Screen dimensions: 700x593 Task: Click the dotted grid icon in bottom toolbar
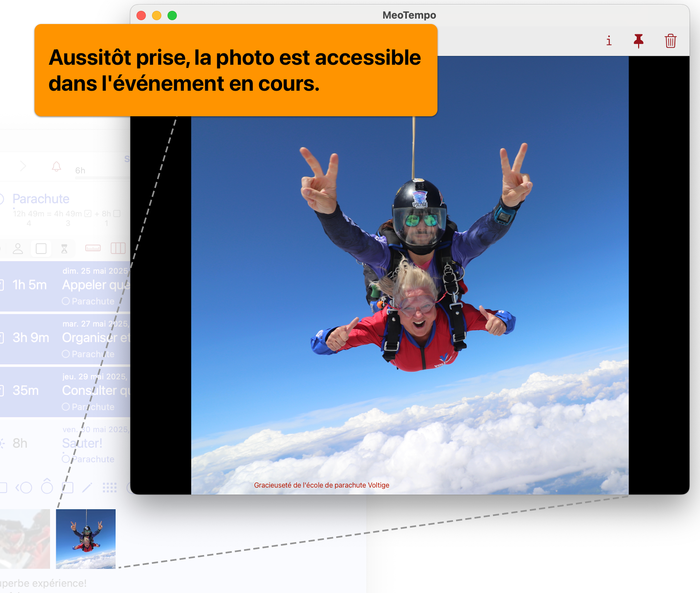[x=110, y=488]
